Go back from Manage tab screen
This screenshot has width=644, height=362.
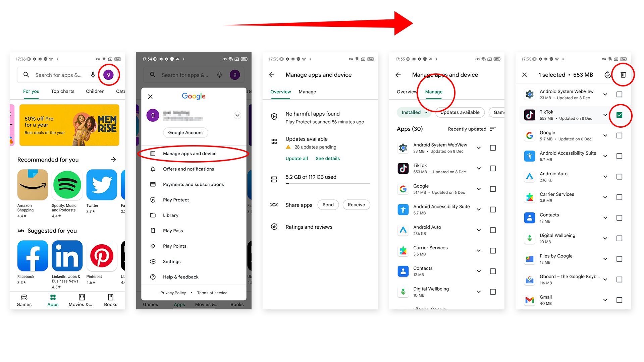point(398,75)
